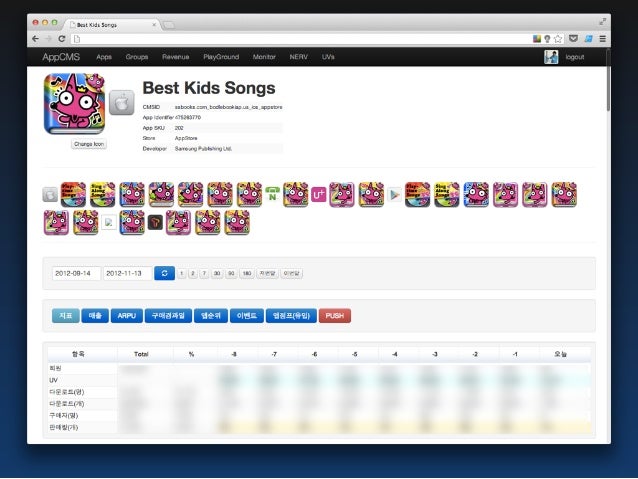This screenshot has width=638, height=479.
Task: Switch to the ARPU tab
Action: 127,315
